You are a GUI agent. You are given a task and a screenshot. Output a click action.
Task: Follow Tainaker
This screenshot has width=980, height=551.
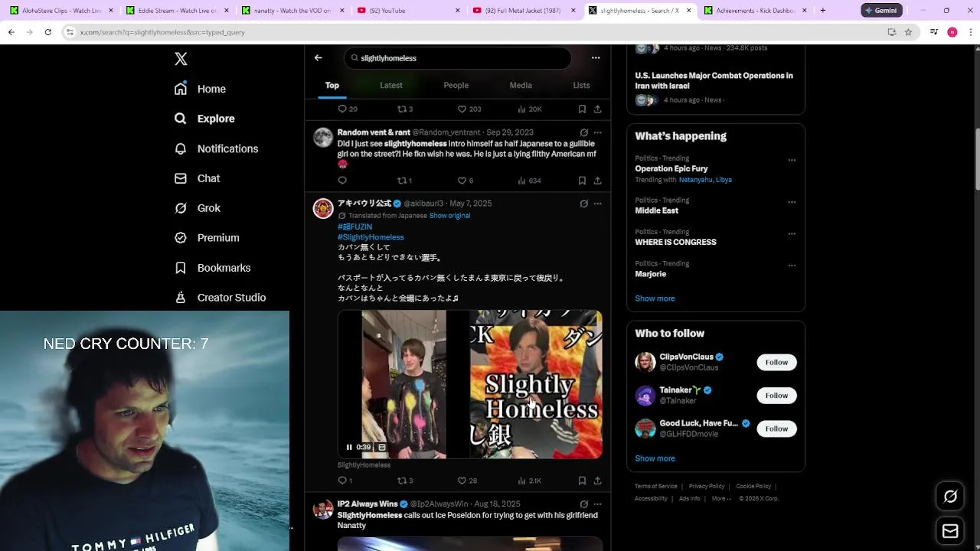pos(776,396)
